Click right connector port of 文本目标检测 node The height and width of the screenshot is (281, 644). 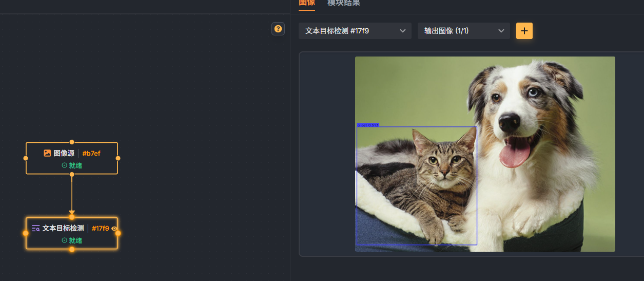118,233
